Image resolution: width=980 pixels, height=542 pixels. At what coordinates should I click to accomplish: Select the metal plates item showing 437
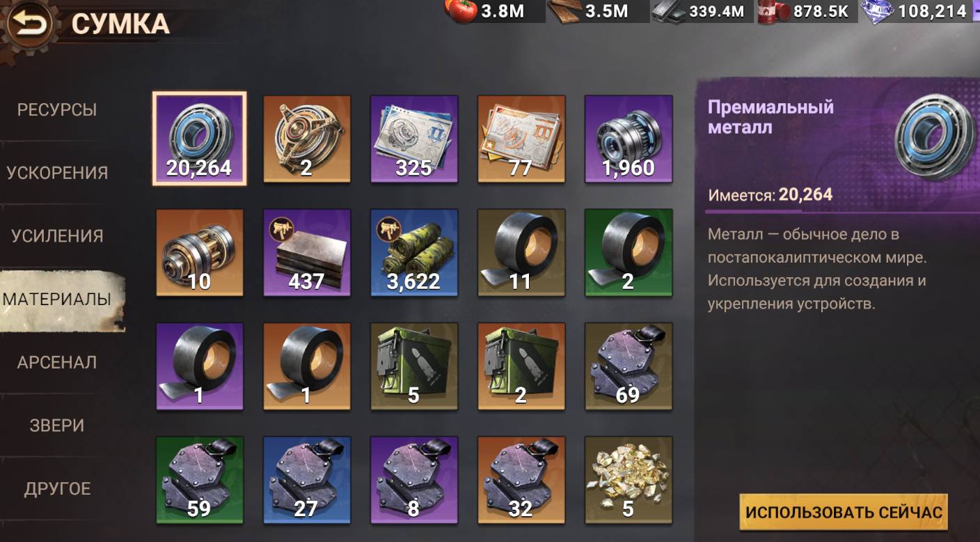click(x=306, y=252)
